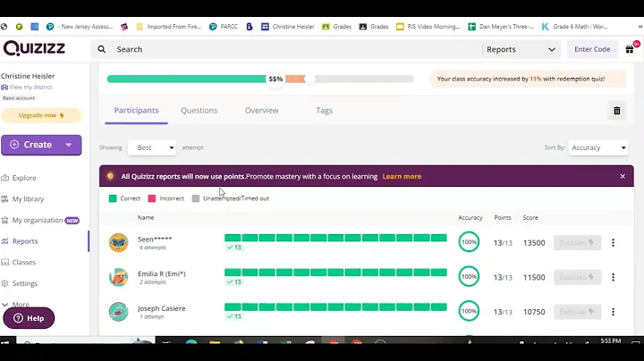This screenshot has width=644, height=361.
Task: Click Evaluate button for Emilia R
Action: point(578,277)
